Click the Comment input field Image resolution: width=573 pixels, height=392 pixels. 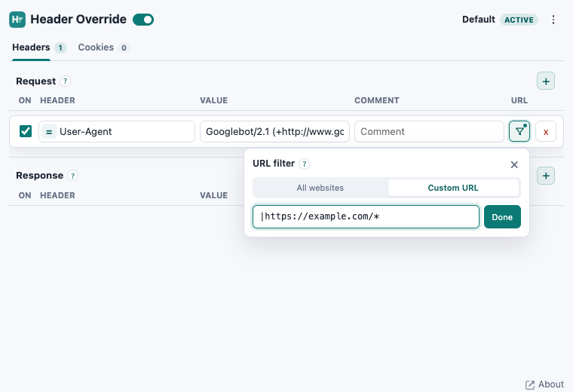429,131
